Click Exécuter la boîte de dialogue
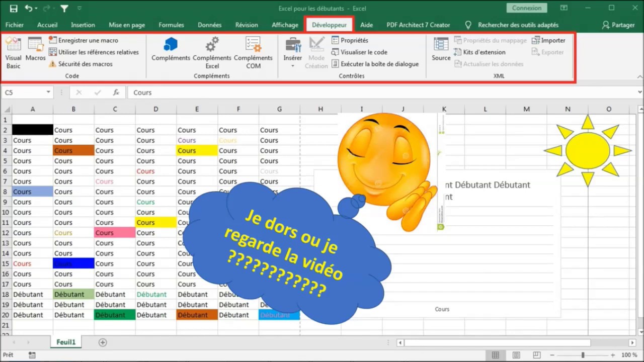Viewport: 644px width, 362px height. (375, 64)
